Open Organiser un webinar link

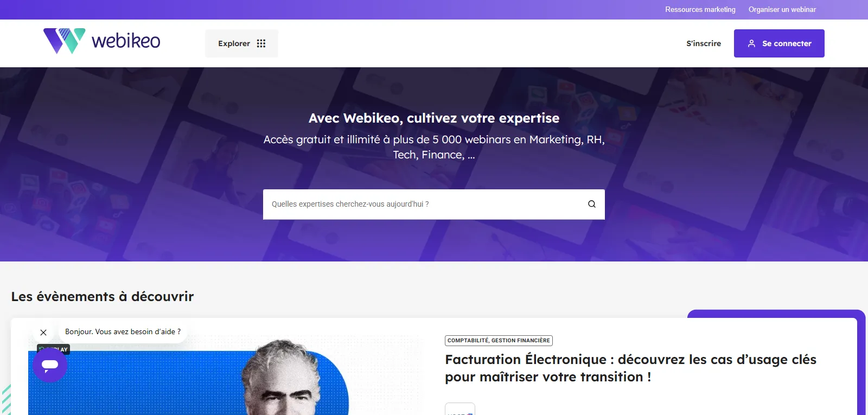point(782,10)
